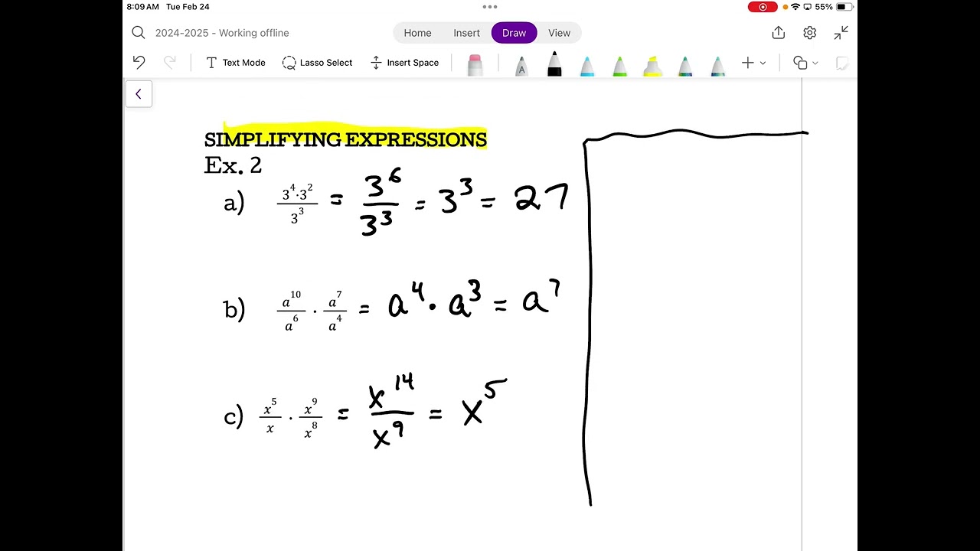
Task: Expand the shapes dropdown chevron
Action: (815, 64)
